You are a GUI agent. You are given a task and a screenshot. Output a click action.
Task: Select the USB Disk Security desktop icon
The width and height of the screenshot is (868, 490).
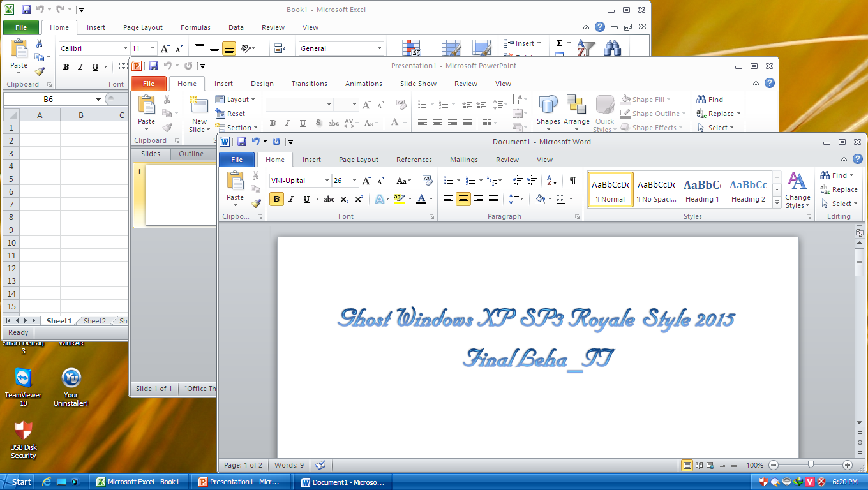click(24, 431)
